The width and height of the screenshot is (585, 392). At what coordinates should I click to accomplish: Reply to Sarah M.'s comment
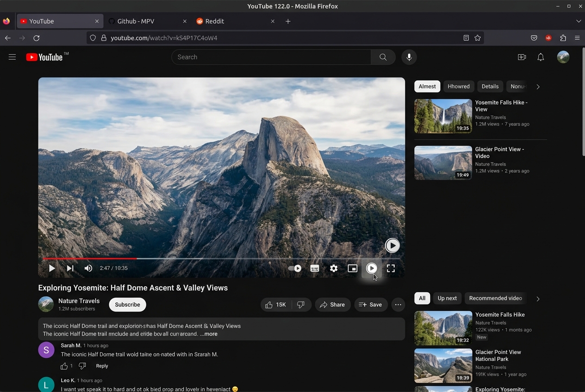(102, 366)
